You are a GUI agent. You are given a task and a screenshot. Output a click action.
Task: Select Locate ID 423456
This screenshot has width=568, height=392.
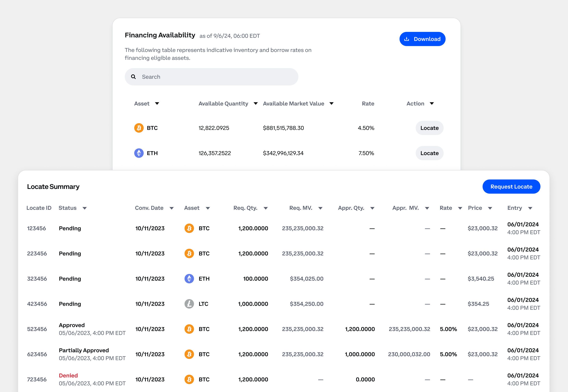click(x=37, y=304)
